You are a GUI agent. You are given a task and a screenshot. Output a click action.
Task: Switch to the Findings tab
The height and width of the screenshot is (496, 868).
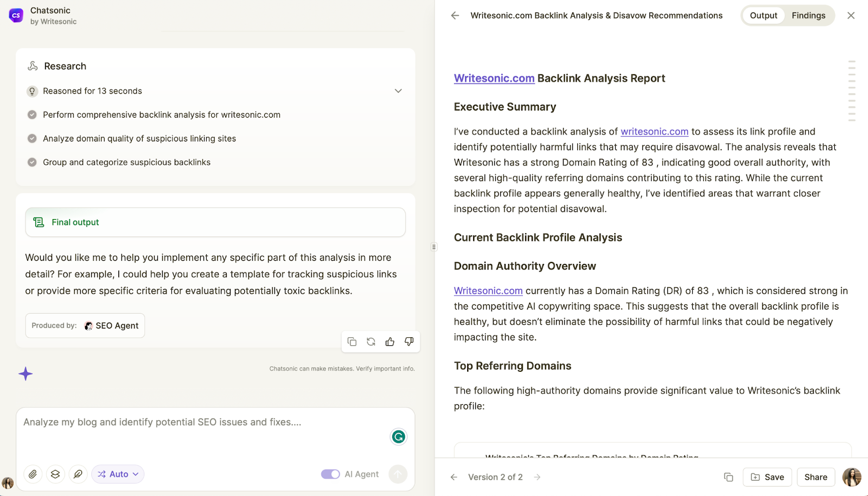coord(808,16)
